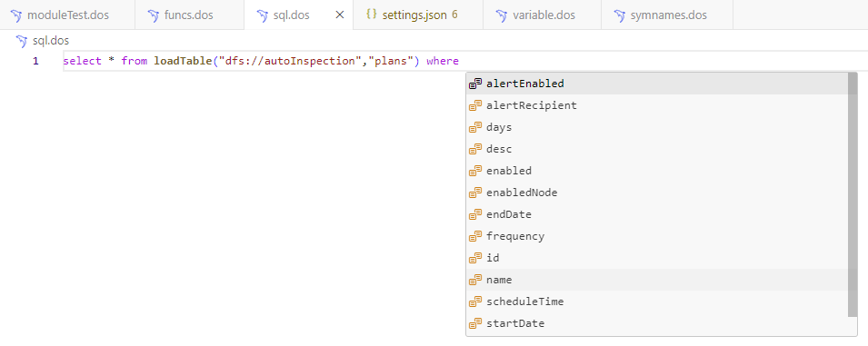Click the sql.dos breadcrumb label
The width and height of the screenshot is (868, 346).
51,41
